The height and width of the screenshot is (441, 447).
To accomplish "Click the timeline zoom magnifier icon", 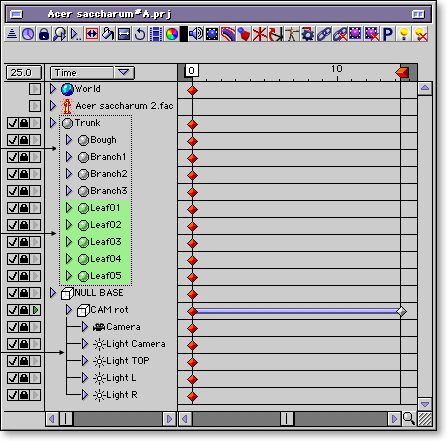I will (408, 418).
